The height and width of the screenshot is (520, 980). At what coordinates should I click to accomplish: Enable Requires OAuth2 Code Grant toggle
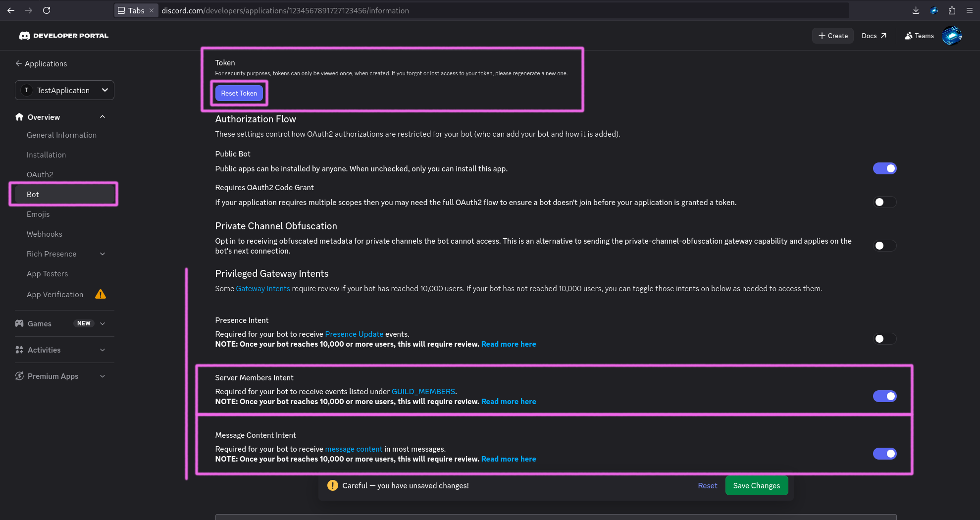[884, 202]
